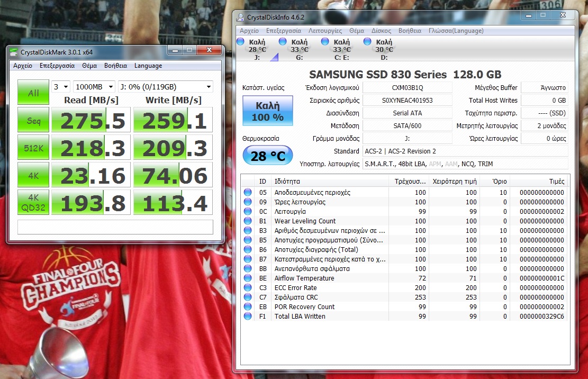Select status icon for B3 attribute row
Image resolution: width=588 pixels, height=379 pixels.
pos(248,231)
